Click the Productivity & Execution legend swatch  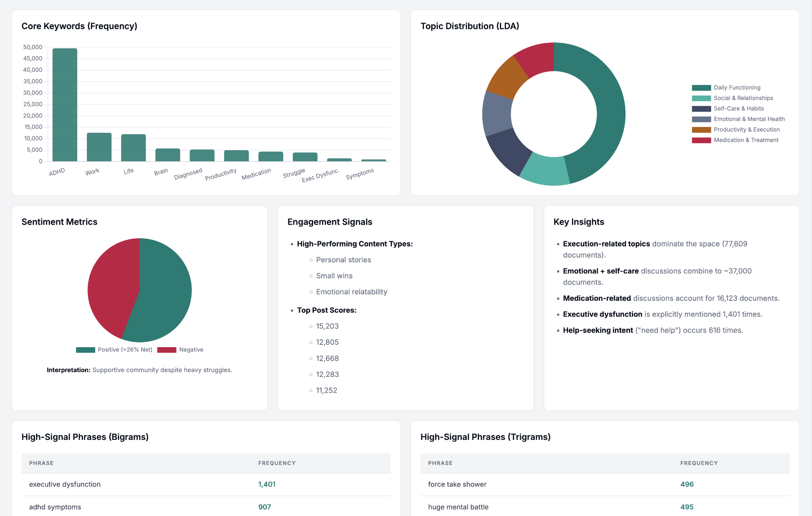pos(701,130)
